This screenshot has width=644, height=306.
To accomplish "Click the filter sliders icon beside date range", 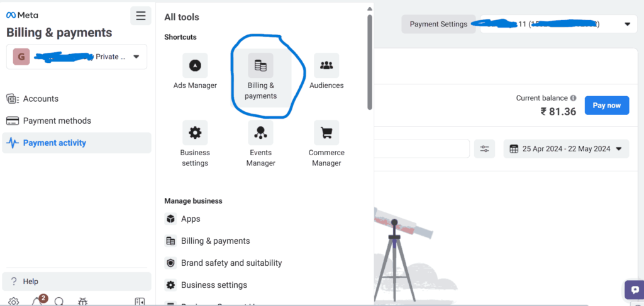I will (484, 149).
